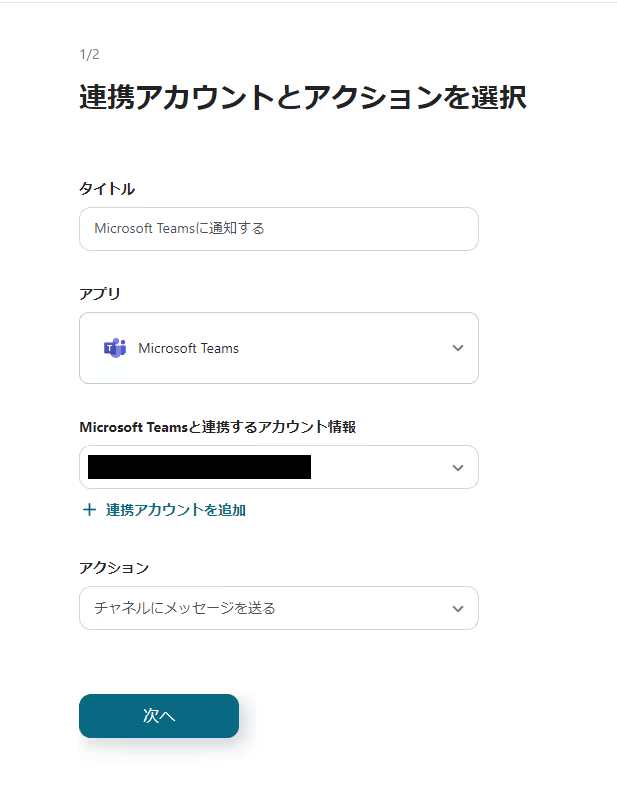The image size is (617, 794).
Task: Click the 1/2 step indicator
Action: coord(89,54)
